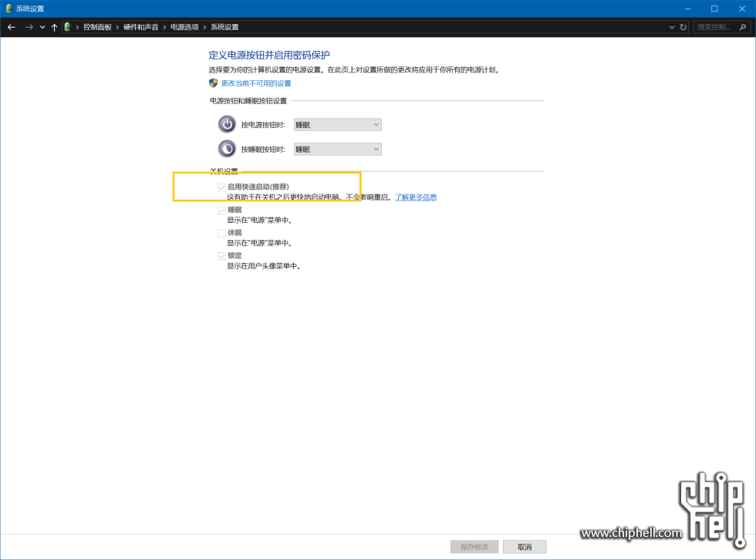Go up one level with up arrow
The width and height of the screenshot is (756, 560).
[x=54, y=28]
